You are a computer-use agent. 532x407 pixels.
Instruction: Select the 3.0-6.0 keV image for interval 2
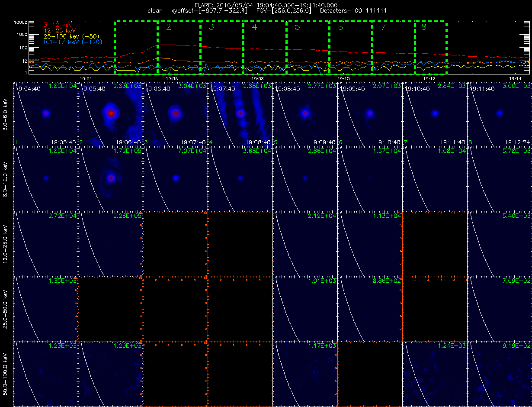[111, 113]
